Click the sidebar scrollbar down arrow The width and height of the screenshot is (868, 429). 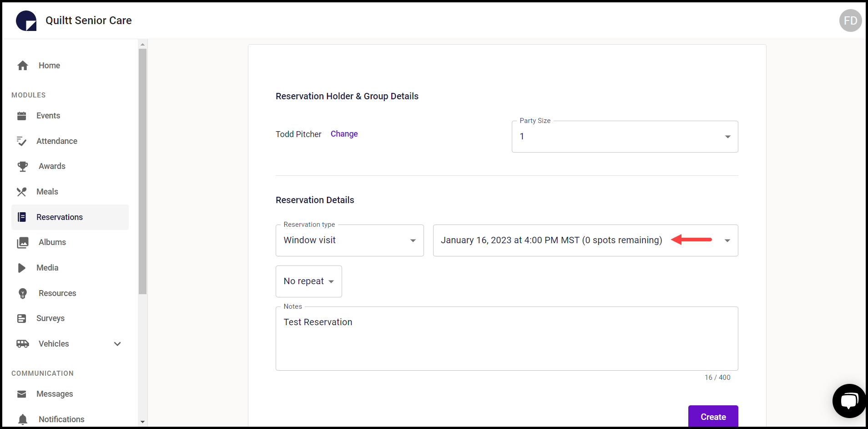click(x=142, y=422)
